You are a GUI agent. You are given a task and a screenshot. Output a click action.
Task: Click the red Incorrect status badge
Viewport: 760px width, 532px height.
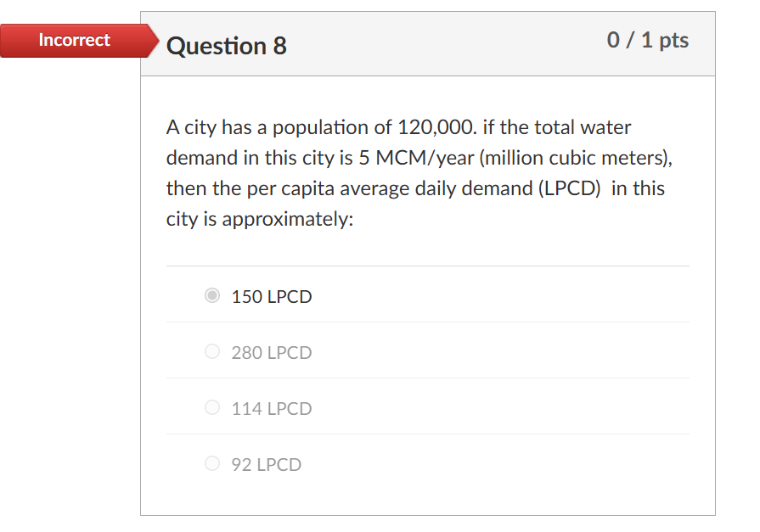(75, 40)
